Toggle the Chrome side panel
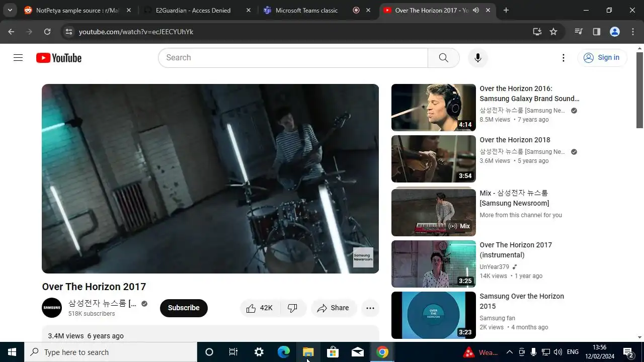Viewport: 644px width, 362px height. pos(597,32)
